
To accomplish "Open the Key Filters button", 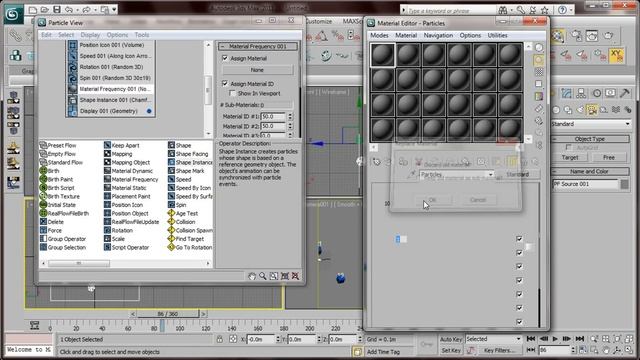I will point(500,350).
